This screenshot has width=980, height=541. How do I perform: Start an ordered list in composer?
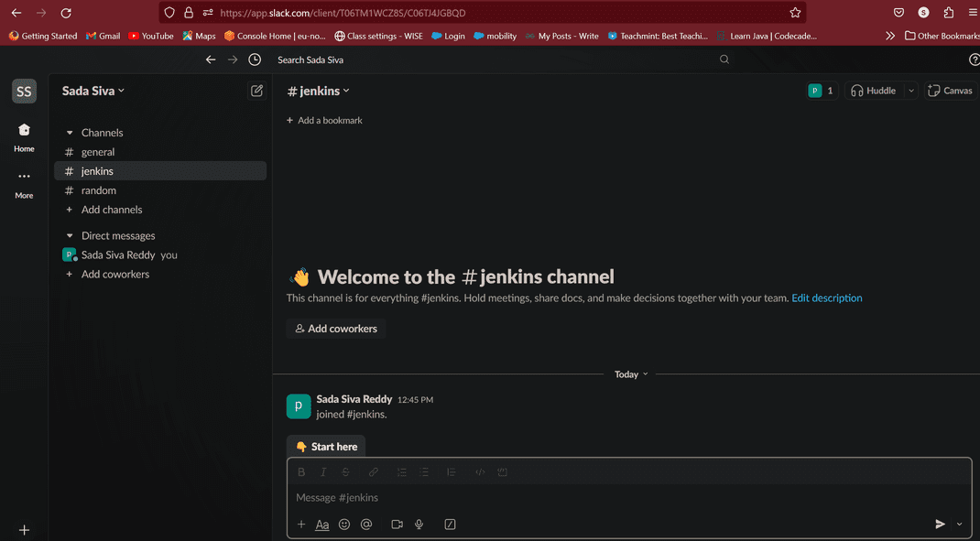coord(402,472)
